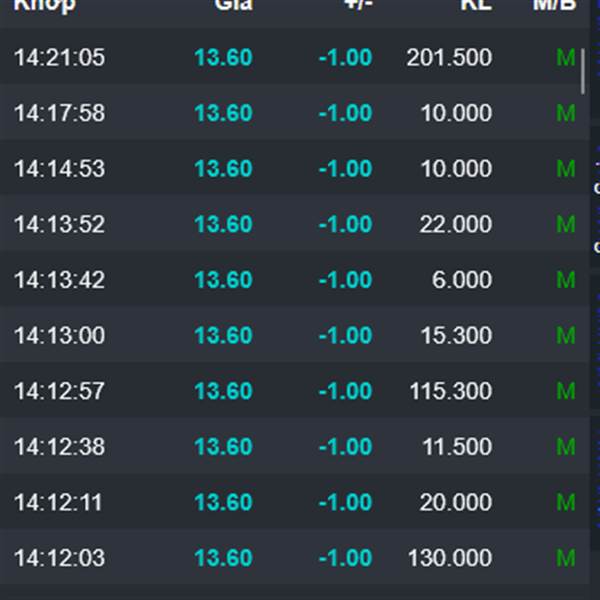
Task: Select the 22.000 volume value
Action: tap(456, 224)
